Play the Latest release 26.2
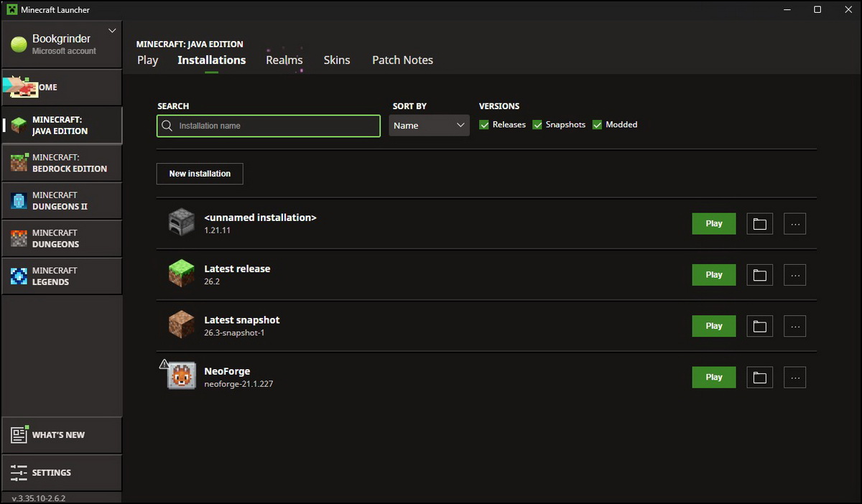The height and width of the screenshot is (504, 862). (x=714, y=275)
